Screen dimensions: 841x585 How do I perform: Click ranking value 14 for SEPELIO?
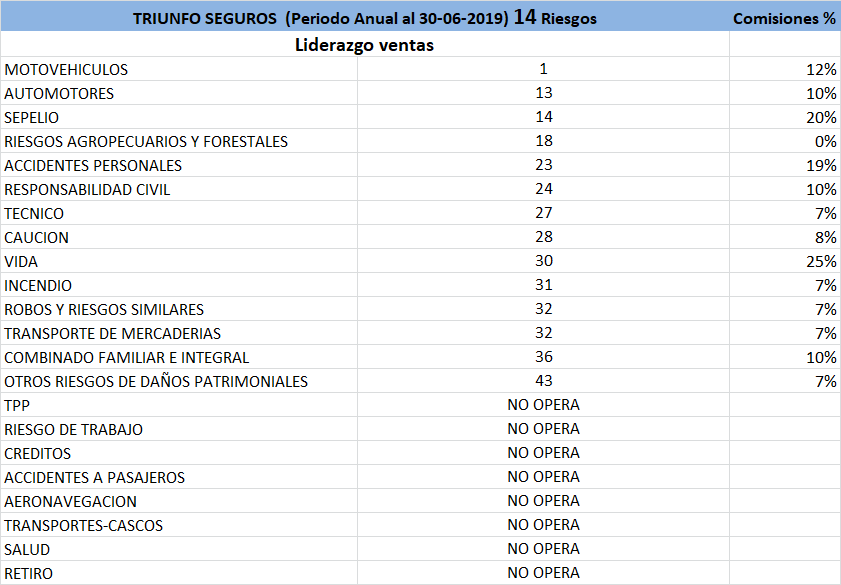pyautogui.click(x=544, y=117)
